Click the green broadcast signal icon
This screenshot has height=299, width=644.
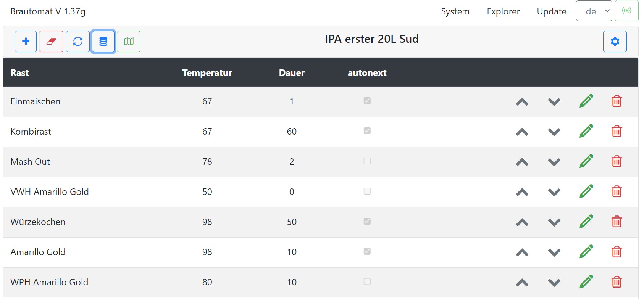click(626, 11)
